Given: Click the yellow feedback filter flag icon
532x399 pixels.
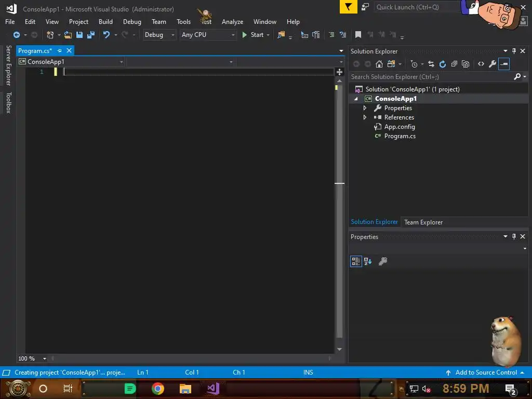Looking at the screenshot, I should (x=349, y=7).
